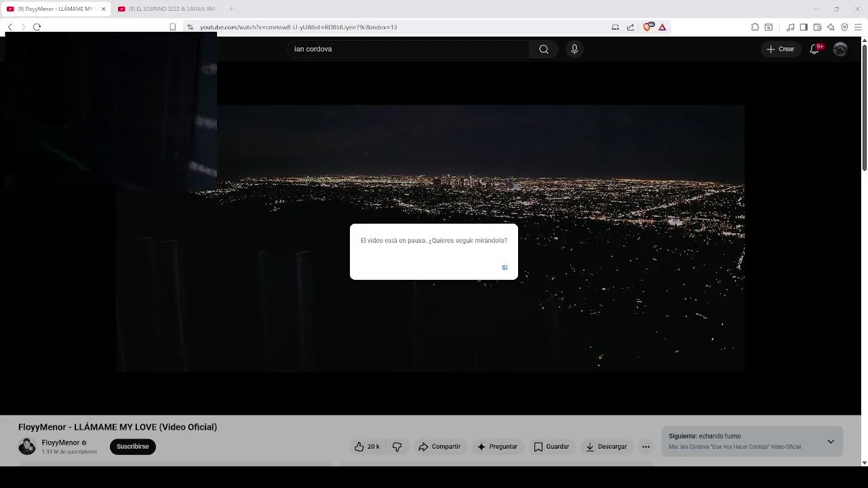Click the Compartir share button
The width and height of the screenshot is (868, 488).
click(439, 447)
